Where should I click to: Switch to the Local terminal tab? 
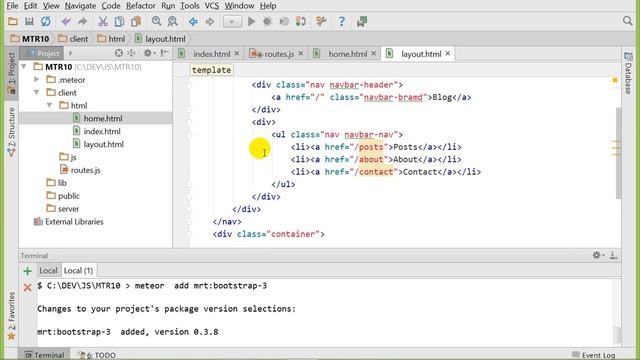48,271
